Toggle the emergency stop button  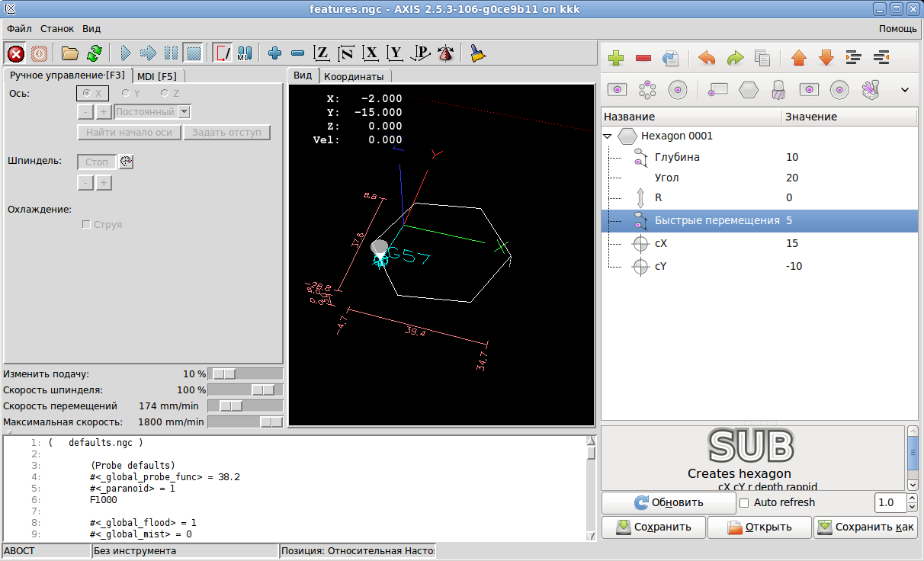click(16, 53)
